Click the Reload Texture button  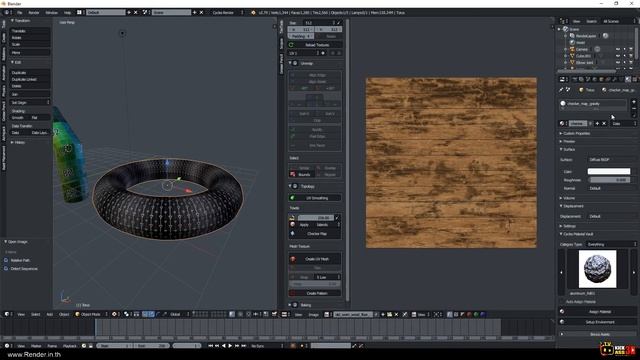coord(315,45)
